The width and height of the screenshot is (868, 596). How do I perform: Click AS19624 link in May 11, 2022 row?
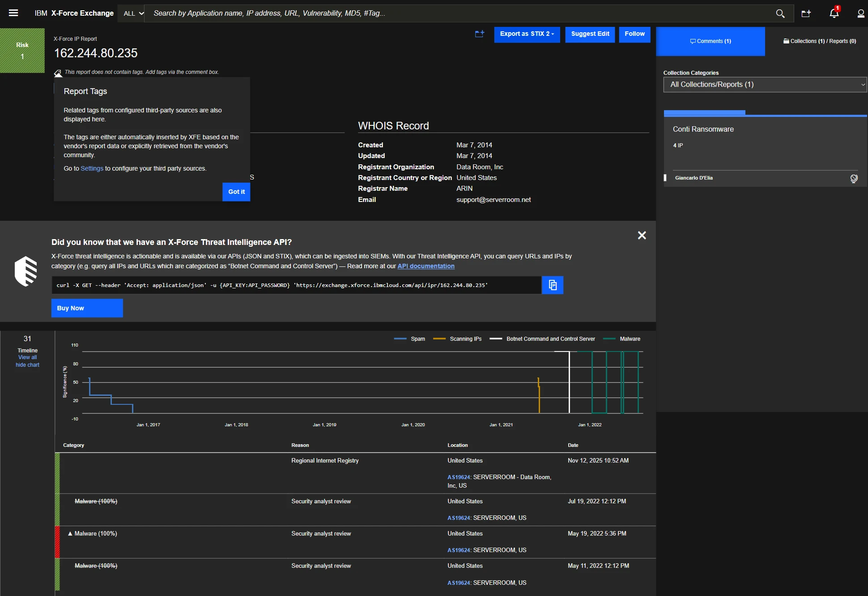(x=459, y=583)
